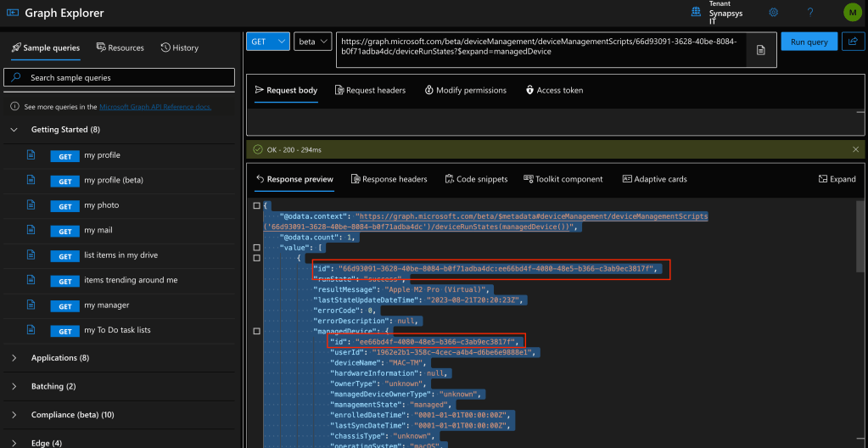The height and width of the screenshot is (448, 868).
Task: Open the beta API version dropdown
Action: coord(312,42)
